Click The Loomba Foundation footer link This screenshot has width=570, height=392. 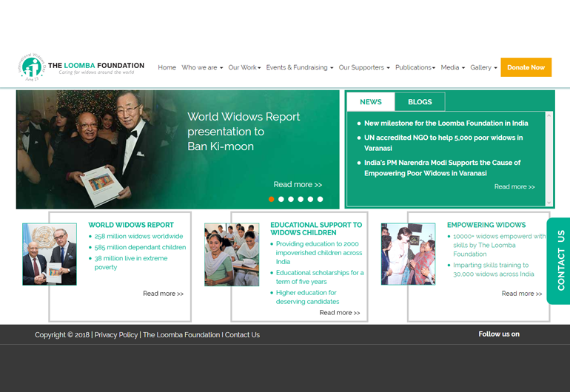[181, 335]
